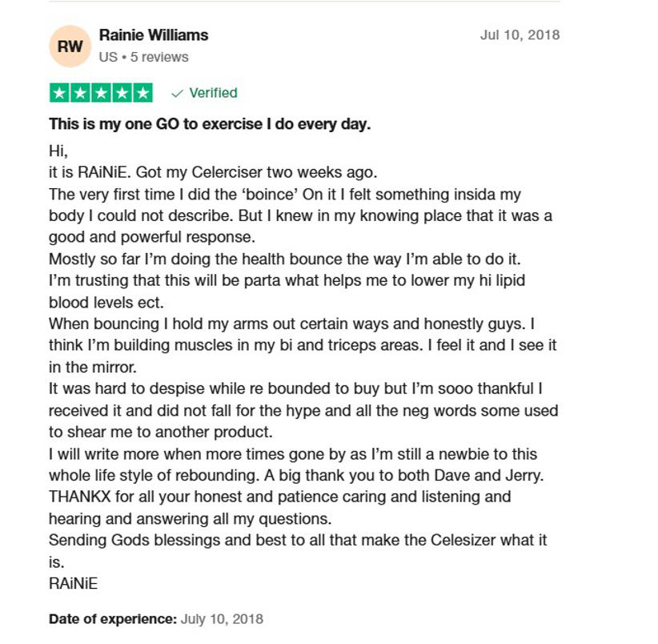This screenshot has height=644, width=658.
Task: Open Rainie Williams reviewer profile name
Action: click(x=154, y=35)
